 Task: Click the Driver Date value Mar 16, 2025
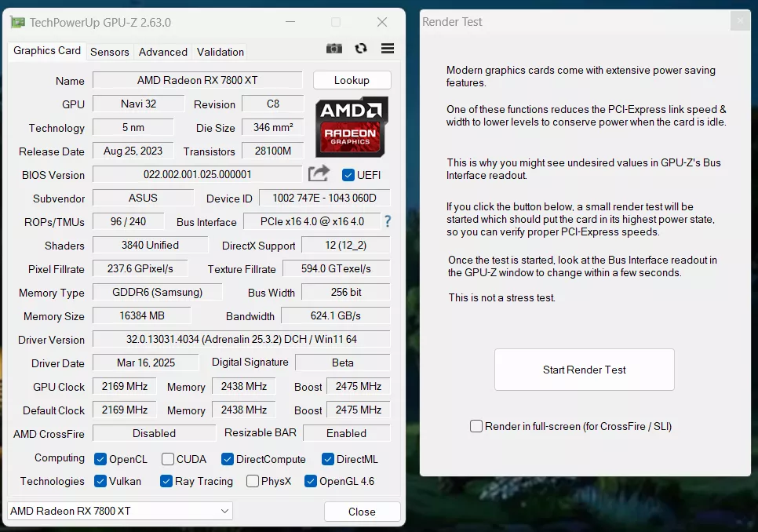(x=145, y=363)
